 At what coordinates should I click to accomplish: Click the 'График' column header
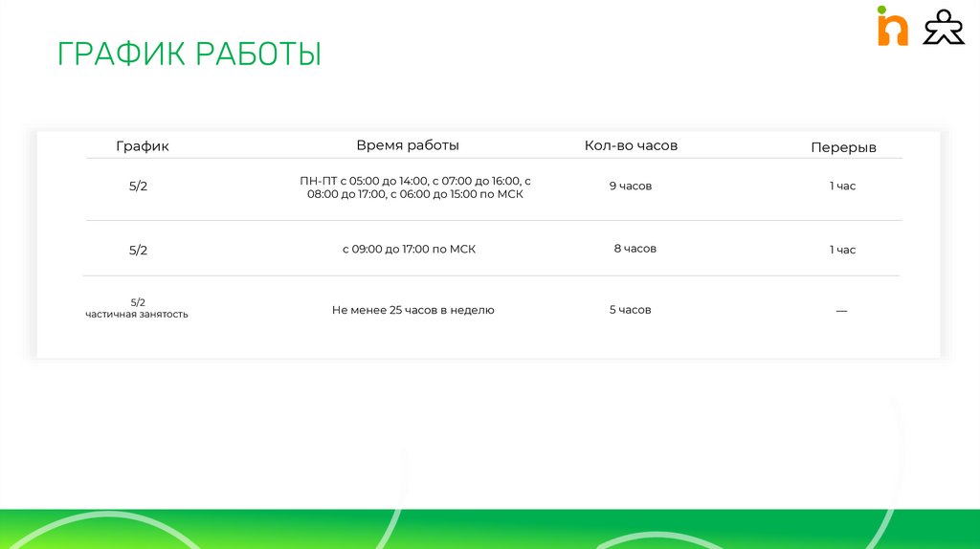[x=143, y=146]
